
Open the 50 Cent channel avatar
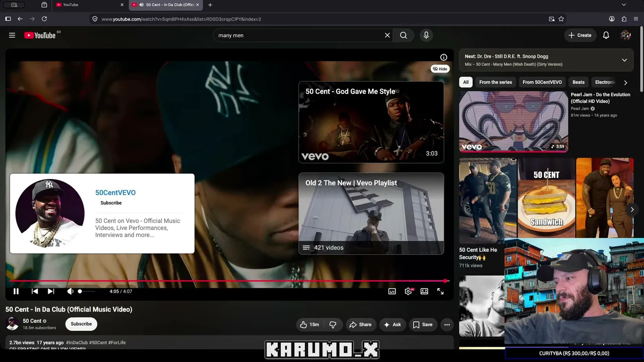[12, 324]
